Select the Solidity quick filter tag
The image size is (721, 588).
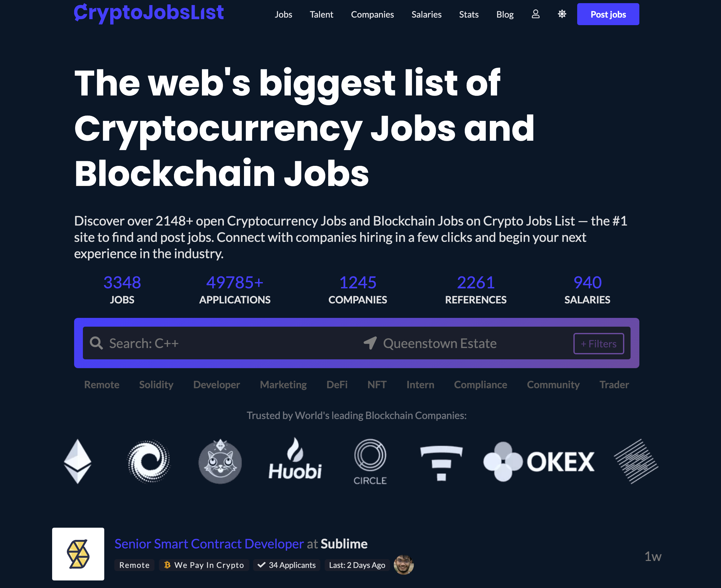[x=156, y=385]
